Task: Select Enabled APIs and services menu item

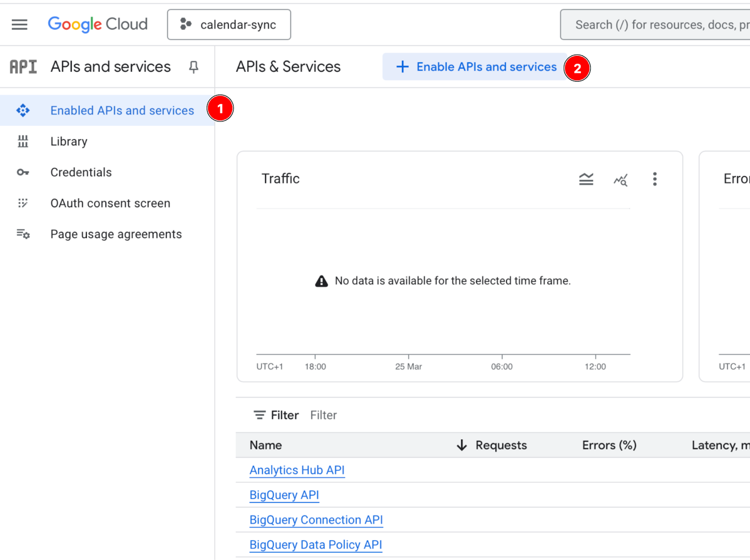Action: tap(107, 111)
